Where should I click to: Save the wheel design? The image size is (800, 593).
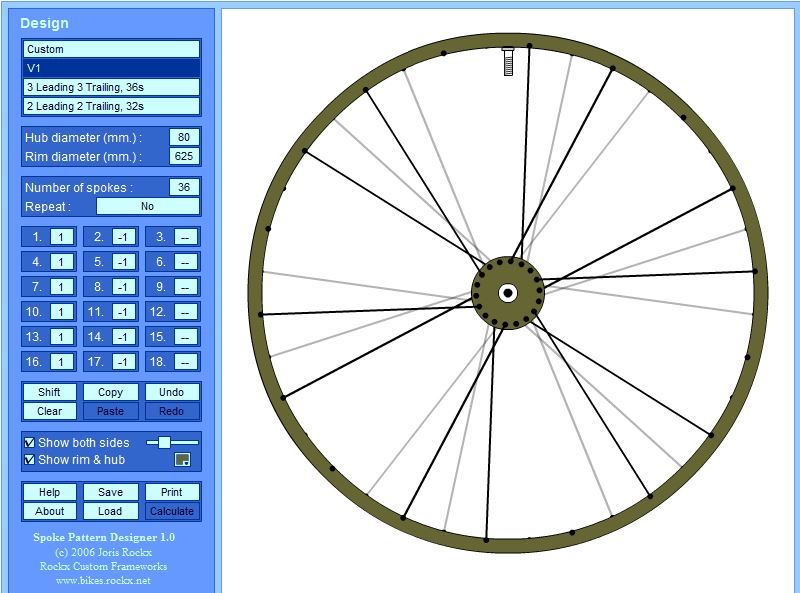[110, 492]
